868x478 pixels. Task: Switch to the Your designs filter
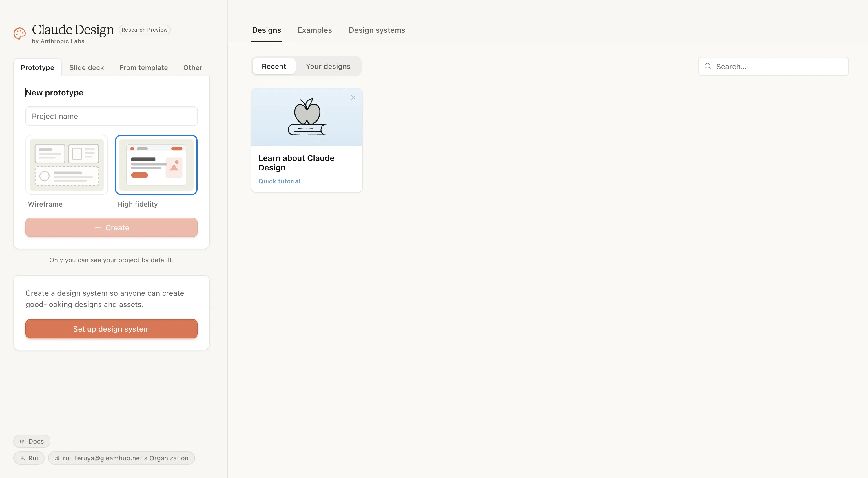[x=328, y=66]
